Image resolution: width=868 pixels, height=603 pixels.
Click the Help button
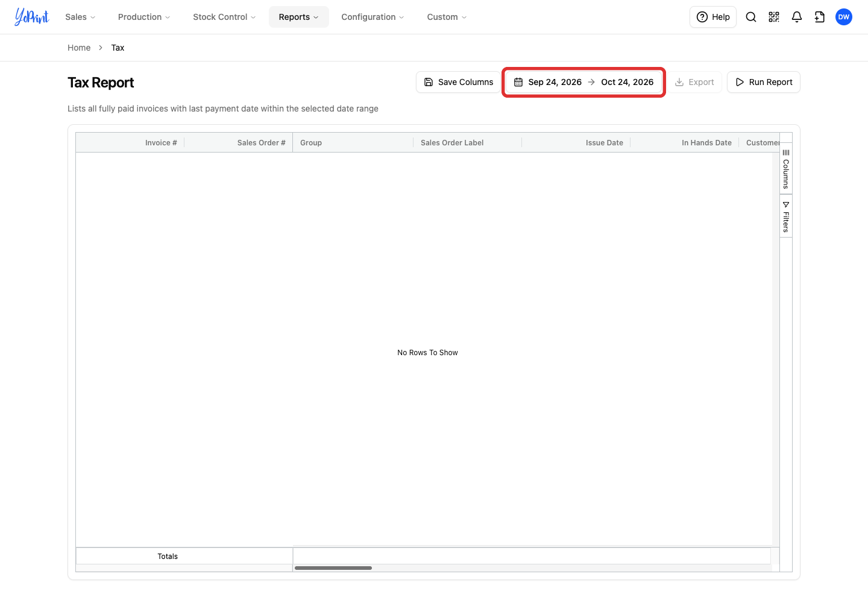713,17
